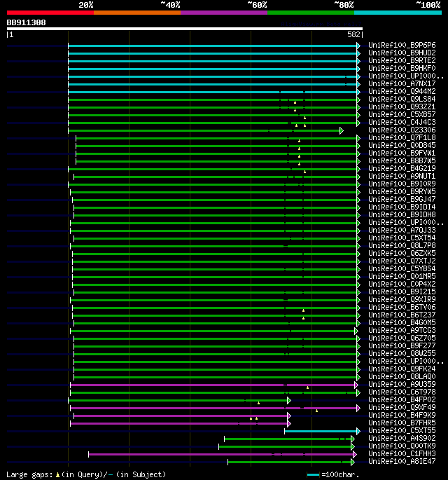
Task: Click the orange ~40% legend segment
Action: [x=137, y=13]
